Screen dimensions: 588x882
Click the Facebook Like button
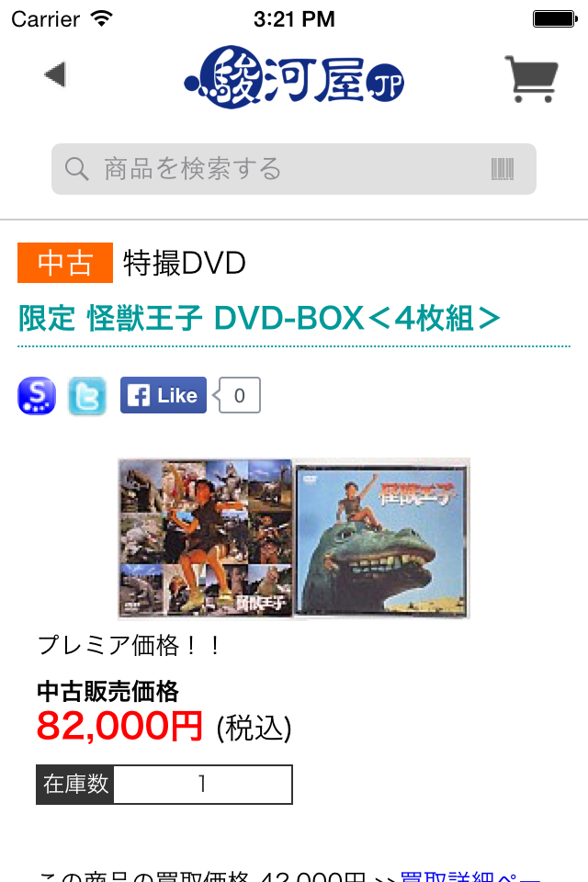(164, 395)
